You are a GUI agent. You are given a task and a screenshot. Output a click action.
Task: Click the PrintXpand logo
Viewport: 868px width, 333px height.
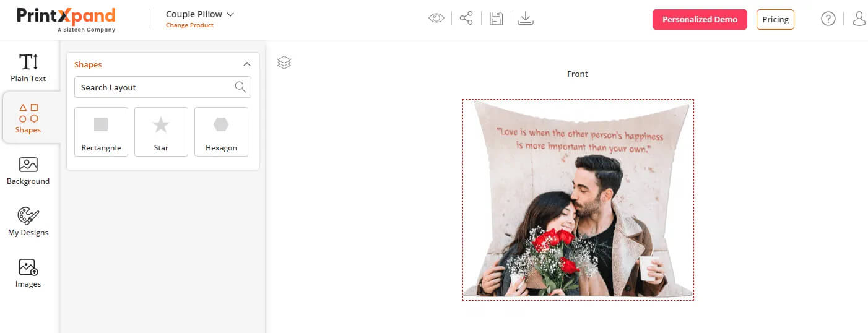tap(66, 19)
